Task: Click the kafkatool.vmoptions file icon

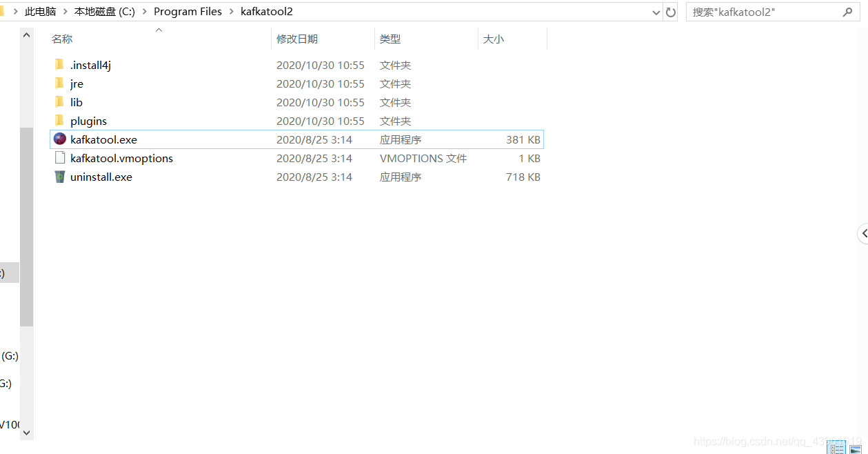Action: pyautogui.click(x=59, y=158)
